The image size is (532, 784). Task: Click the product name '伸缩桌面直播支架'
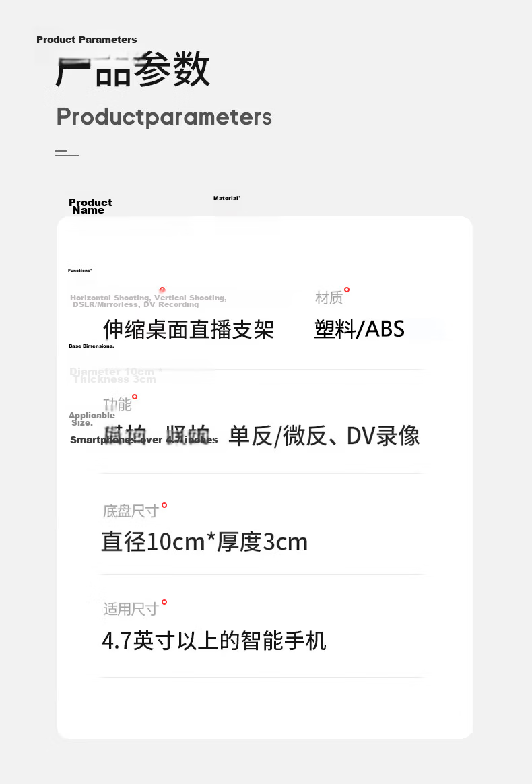189,329
